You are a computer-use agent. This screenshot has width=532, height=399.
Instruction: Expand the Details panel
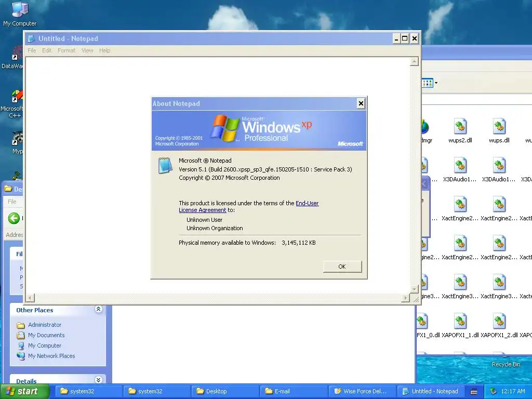pyautogui.click(x=98, y=380)
